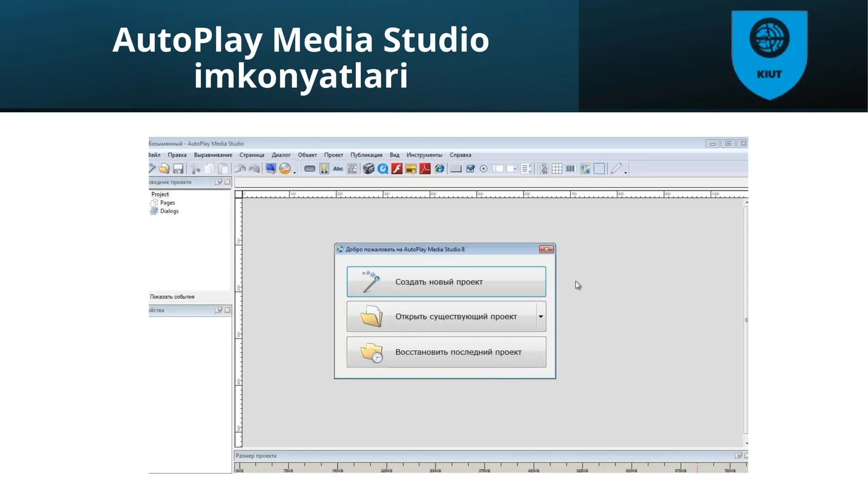The image size is (868, 488).
Task: Click the Publish disc icon
Action: [x=285, y=169]
